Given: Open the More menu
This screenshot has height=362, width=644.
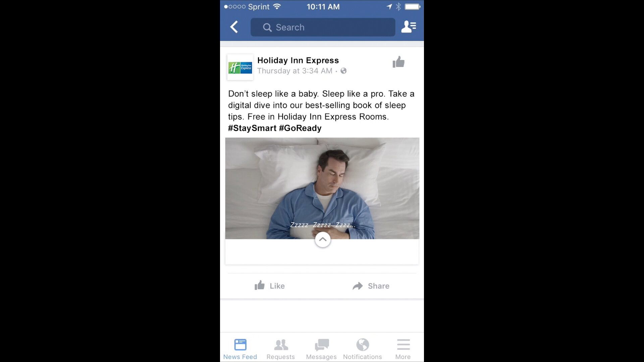Looking at the screenshot, I should (403, 349).
